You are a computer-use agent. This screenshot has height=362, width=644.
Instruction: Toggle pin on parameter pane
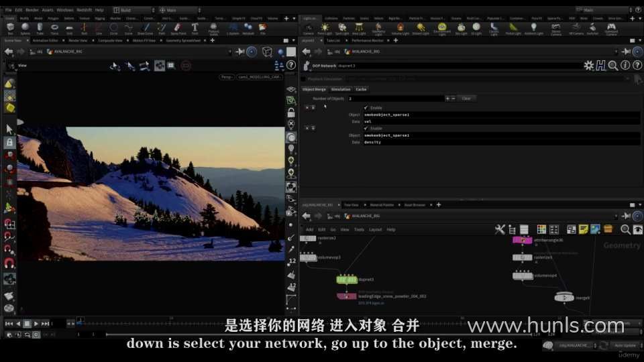click(625, 52)
